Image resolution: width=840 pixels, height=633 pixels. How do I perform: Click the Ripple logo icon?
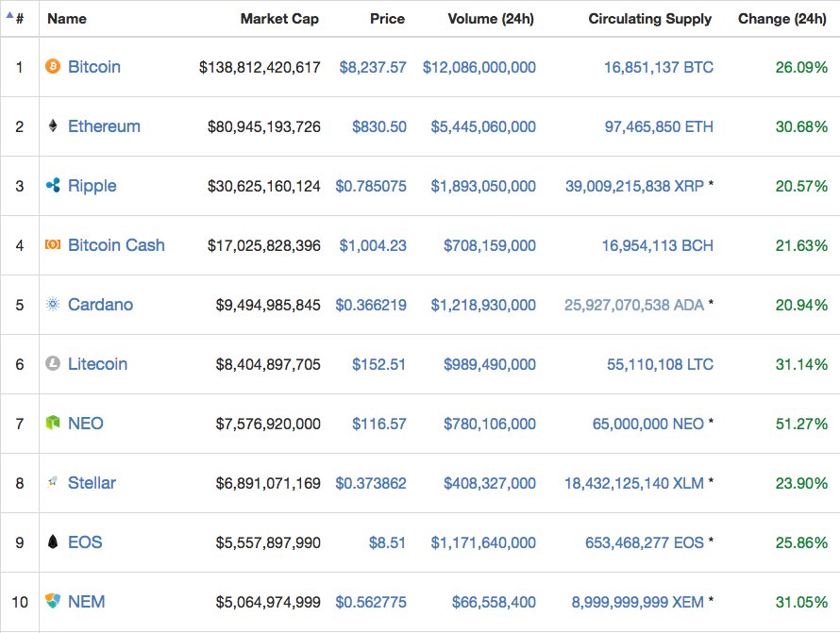[53, 185]
